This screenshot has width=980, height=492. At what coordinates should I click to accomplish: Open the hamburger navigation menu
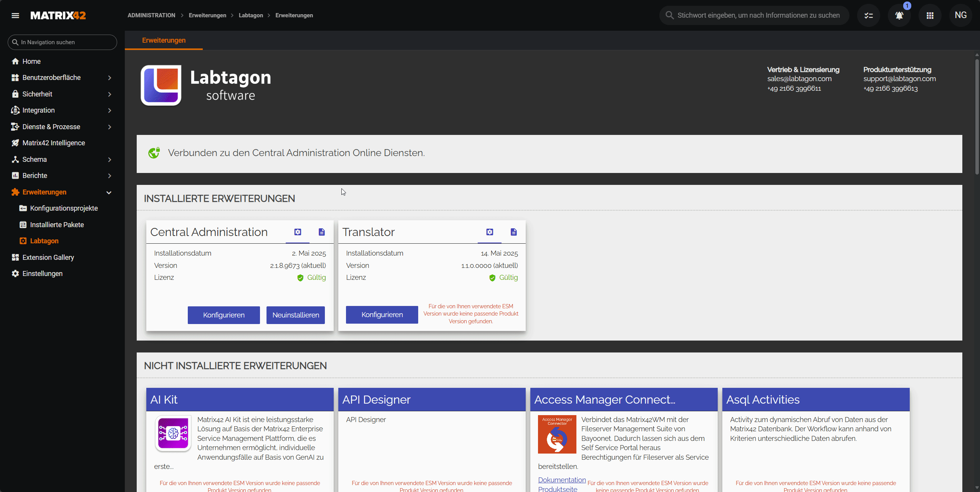click(15, 15)
